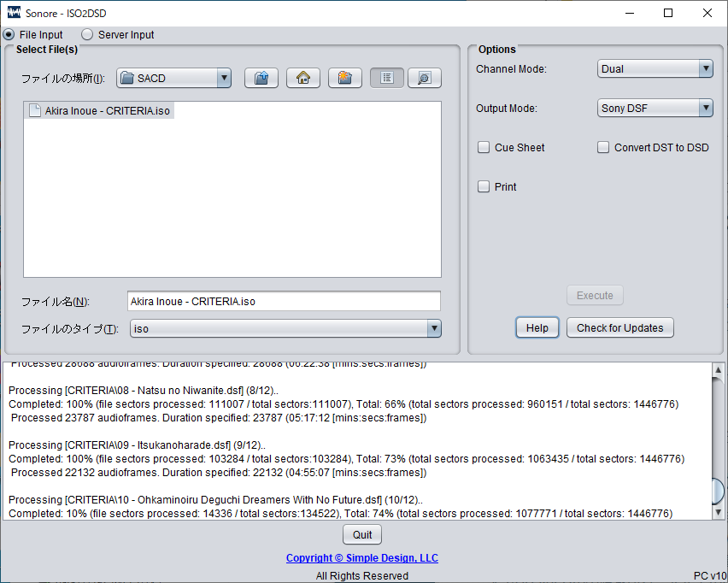This screenshot has width=728, height=583.
Task: Click the log scrollbar up arrow
Action: point(718,370)
